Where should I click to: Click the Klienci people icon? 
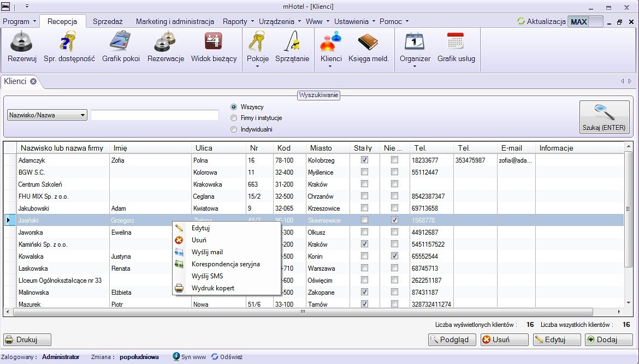click(x=330, y=41)
